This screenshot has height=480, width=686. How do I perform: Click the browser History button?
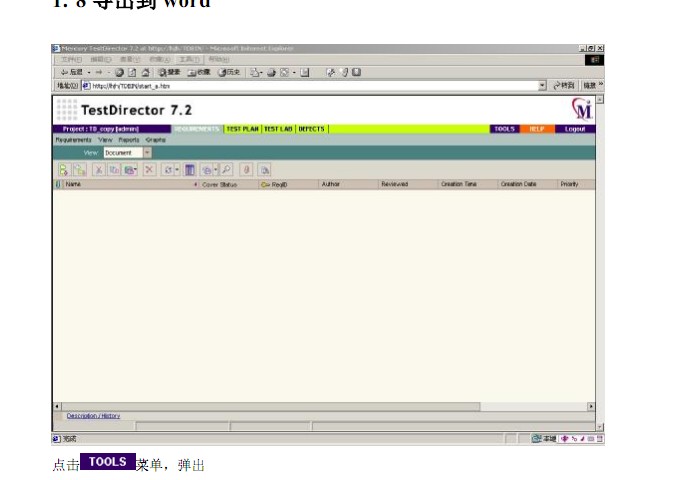[x=229, y=72]
